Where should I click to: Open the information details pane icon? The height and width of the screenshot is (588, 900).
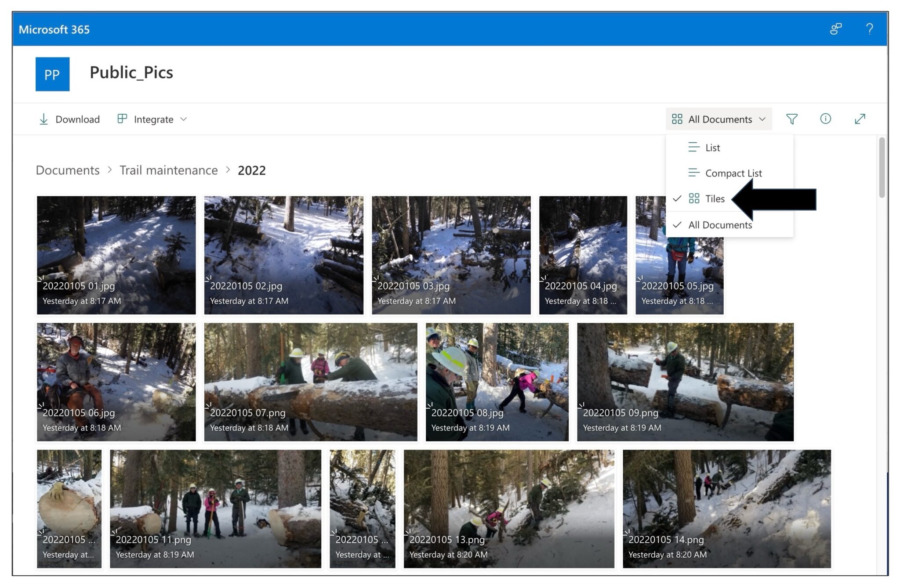click(x=825, y=119)
